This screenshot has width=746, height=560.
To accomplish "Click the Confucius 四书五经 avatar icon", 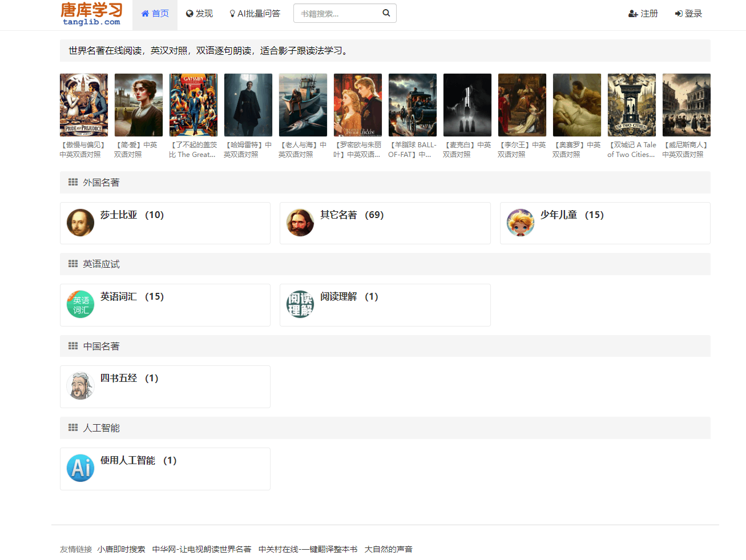I will (80, 386).
